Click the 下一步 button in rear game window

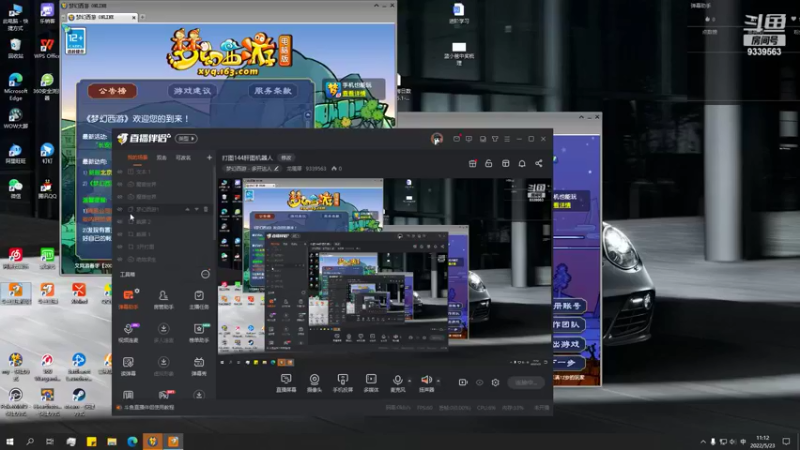(567, 363)
